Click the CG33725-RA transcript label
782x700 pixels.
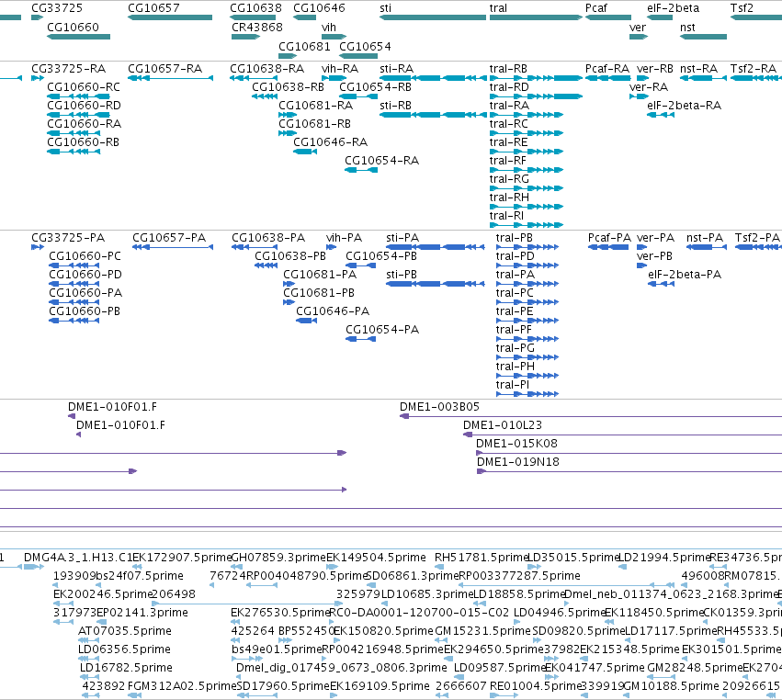[68, 68]
